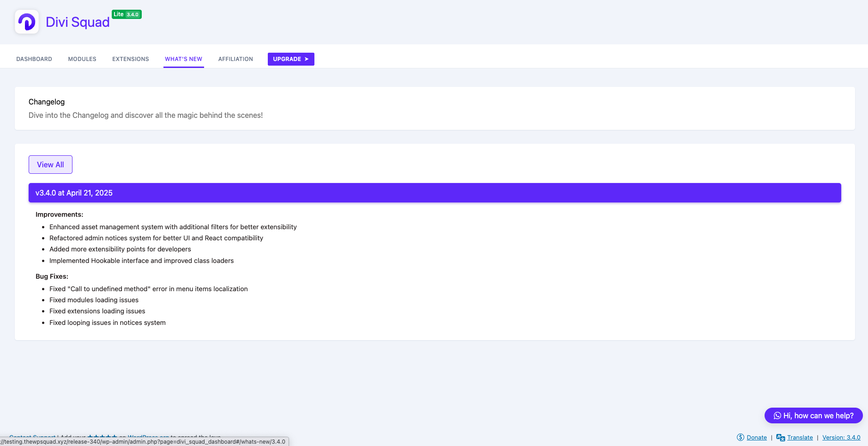868x446 pixels.
Task: Click 'Fixed extensions loading issues' item
Action: (x=97, y=311)
